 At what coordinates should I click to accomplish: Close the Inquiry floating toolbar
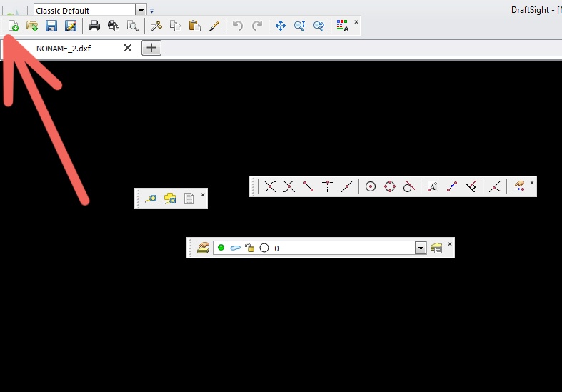pos(203,194)
